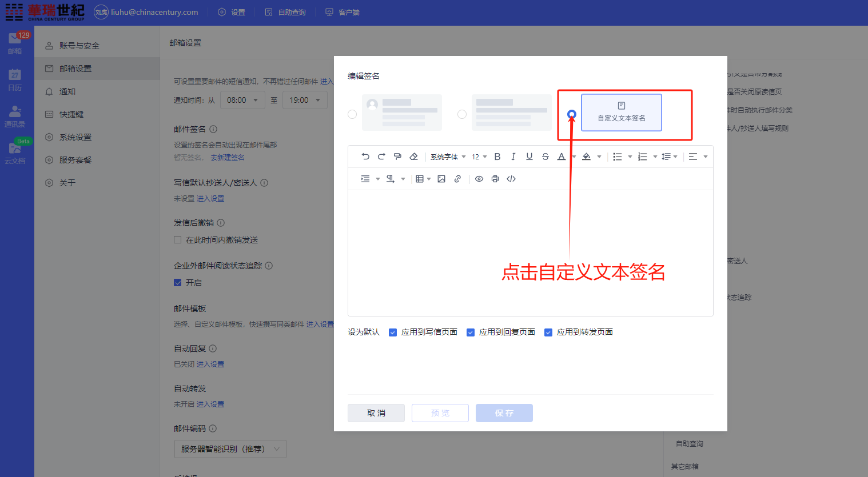Screen dimensions: 868x477
Task: Apply bulleted list formatting
Action: tap(618, 157)
